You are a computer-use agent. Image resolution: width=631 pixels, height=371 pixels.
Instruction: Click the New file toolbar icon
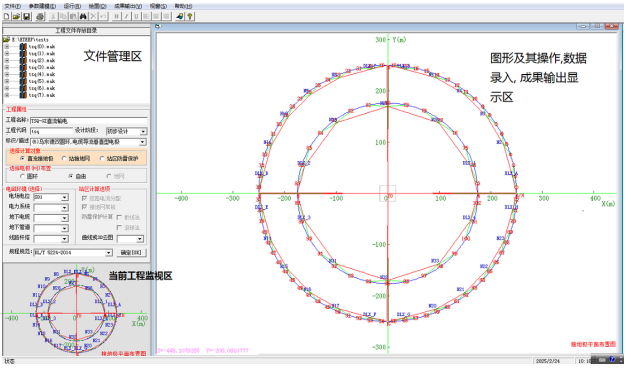coord(6,16)
